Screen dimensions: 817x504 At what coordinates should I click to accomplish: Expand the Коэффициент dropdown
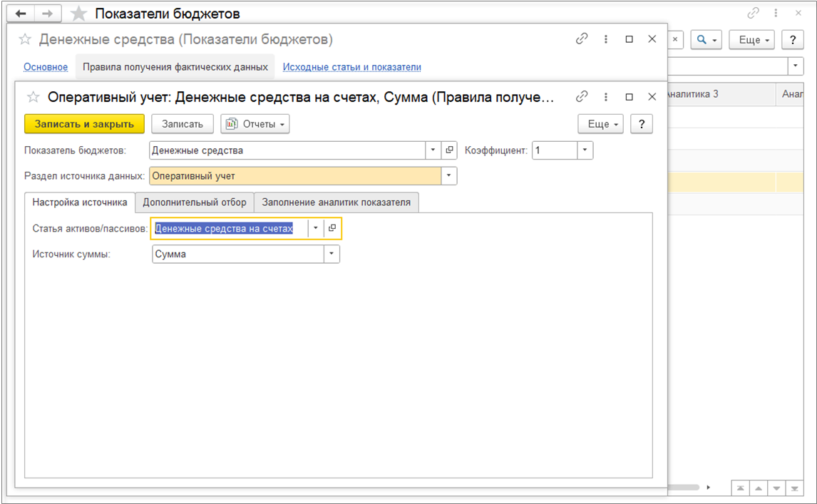(585, 150)
